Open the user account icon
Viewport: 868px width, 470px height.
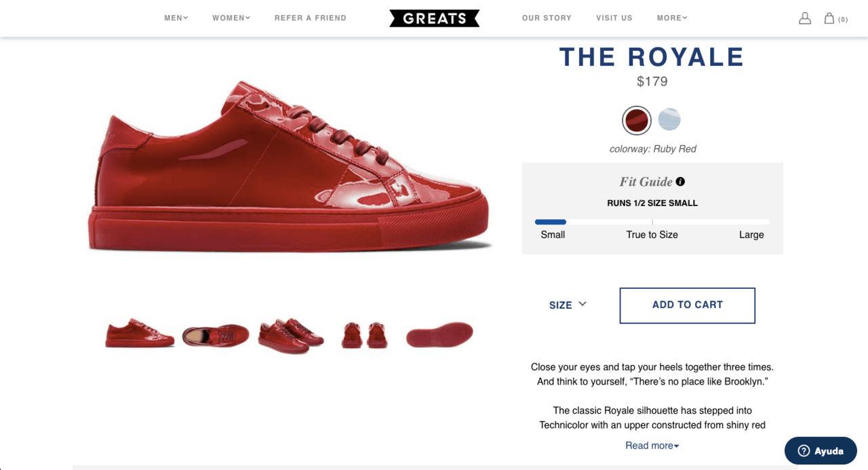pos(805,18)
